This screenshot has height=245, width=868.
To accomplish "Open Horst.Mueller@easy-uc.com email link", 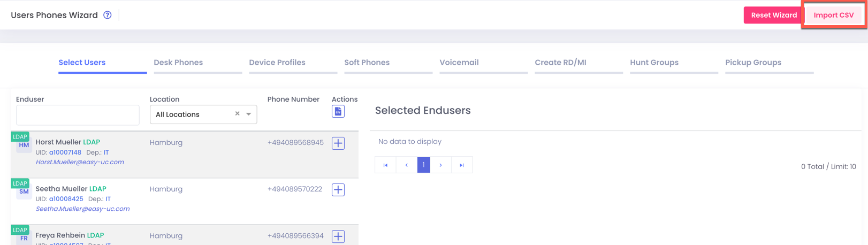I will point(80,162).
